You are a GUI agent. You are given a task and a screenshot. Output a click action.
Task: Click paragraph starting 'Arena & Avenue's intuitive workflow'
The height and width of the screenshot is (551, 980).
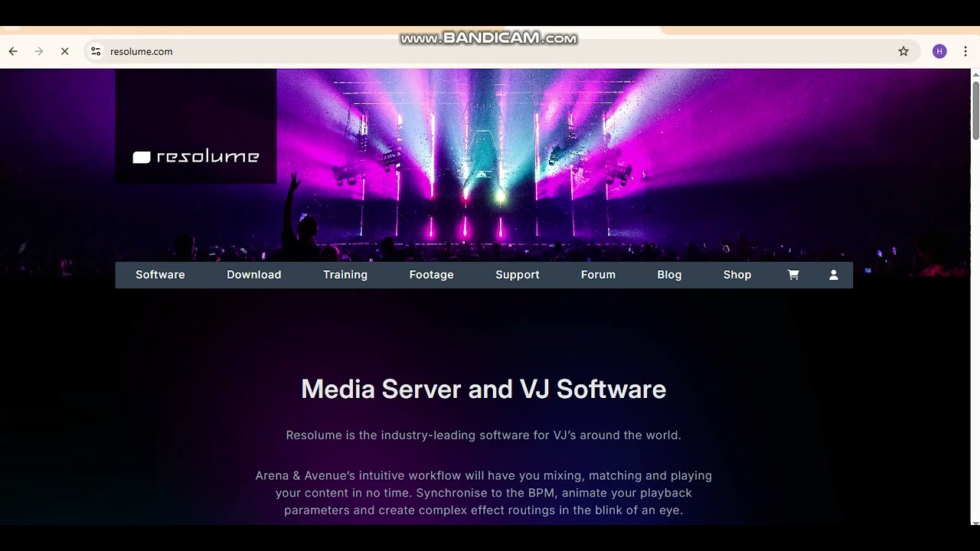point(484,493)
